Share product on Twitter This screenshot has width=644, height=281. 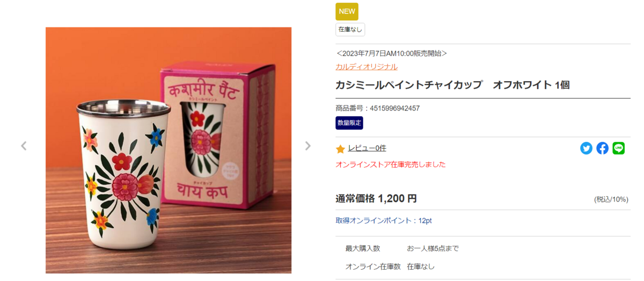point(586,148)
